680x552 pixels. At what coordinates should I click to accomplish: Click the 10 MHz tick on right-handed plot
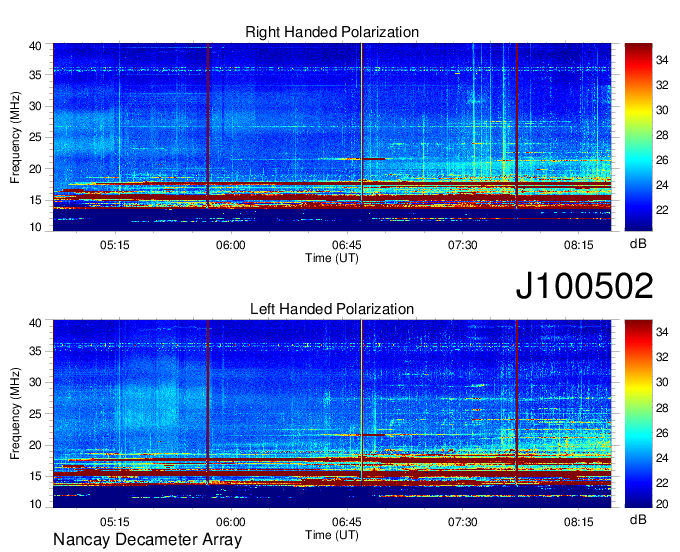point(35,227)
